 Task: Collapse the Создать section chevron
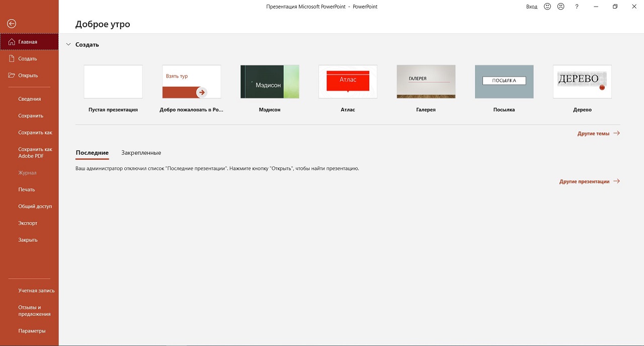[x=68, y=44]
